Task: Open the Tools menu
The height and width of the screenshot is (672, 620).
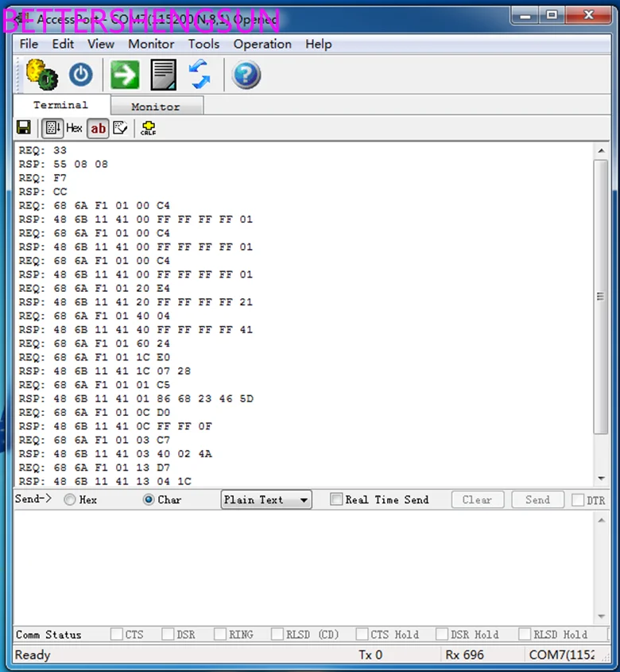Action: [204, 45]
